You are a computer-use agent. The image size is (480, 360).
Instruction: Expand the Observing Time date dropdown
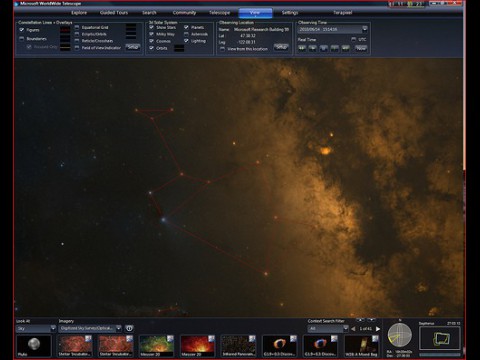[x=365, y=29]
